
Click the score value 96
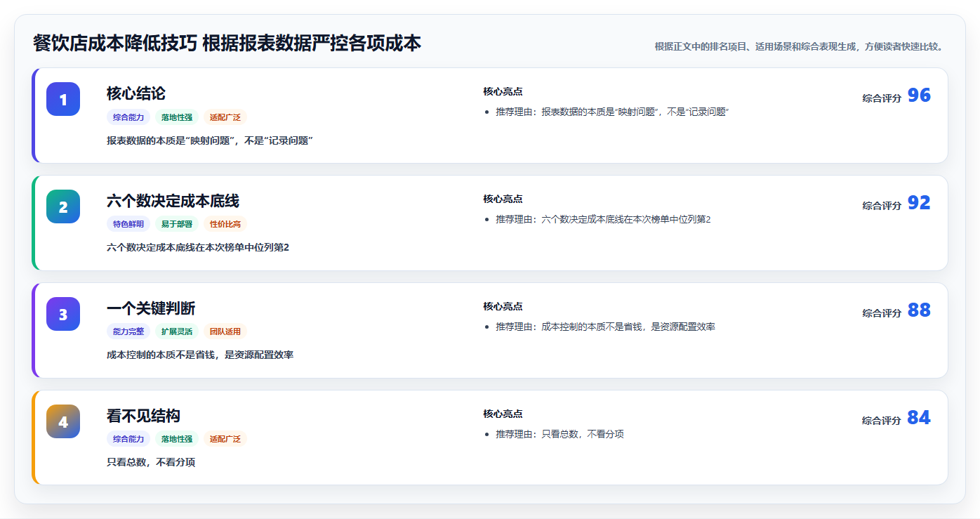pyautogui.click(x=919, y=96)
